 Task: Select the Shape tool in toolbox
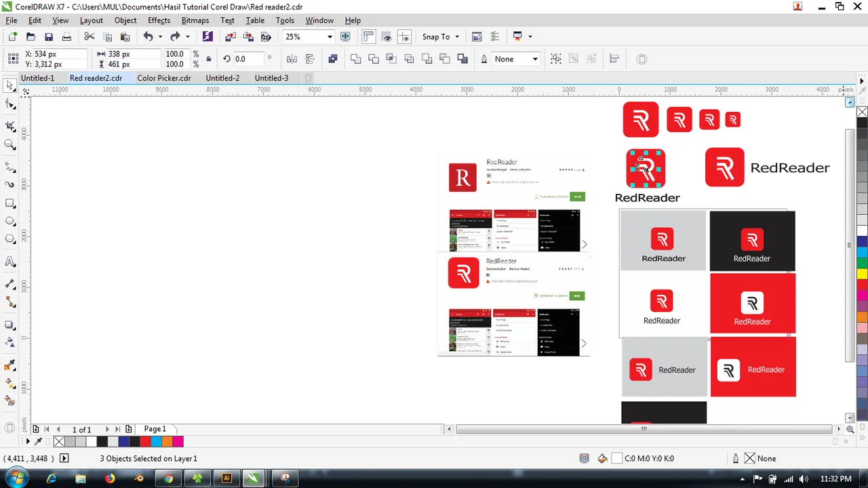(x=10, y=105)
